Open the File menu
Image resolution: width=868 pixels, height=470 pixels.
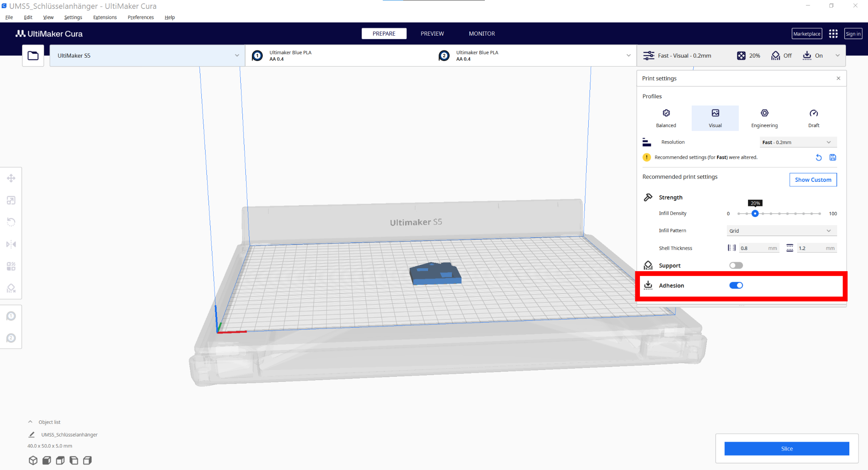coord(9,17)
